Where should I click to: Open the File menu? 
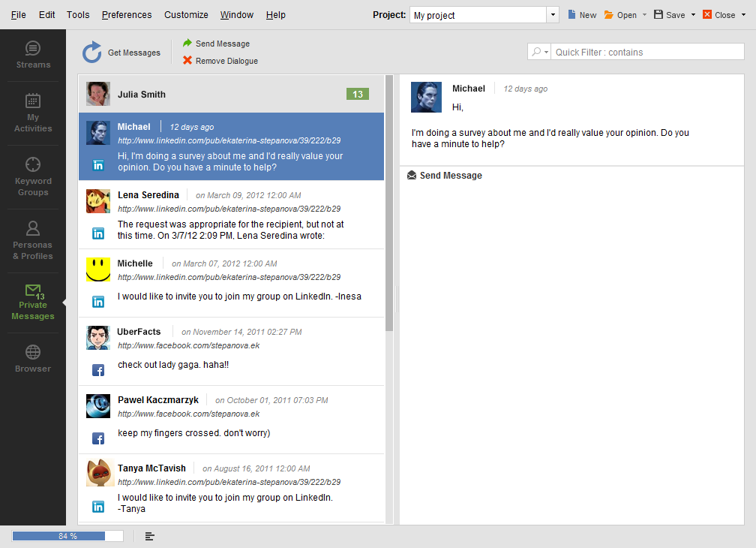18,15
